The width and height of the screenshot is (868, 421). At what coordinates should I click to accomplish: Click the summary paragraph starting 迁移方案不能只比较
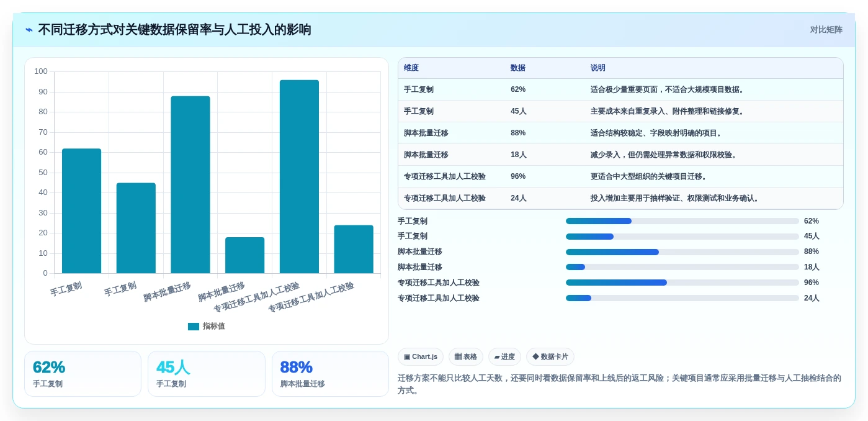tap(619, 384)
